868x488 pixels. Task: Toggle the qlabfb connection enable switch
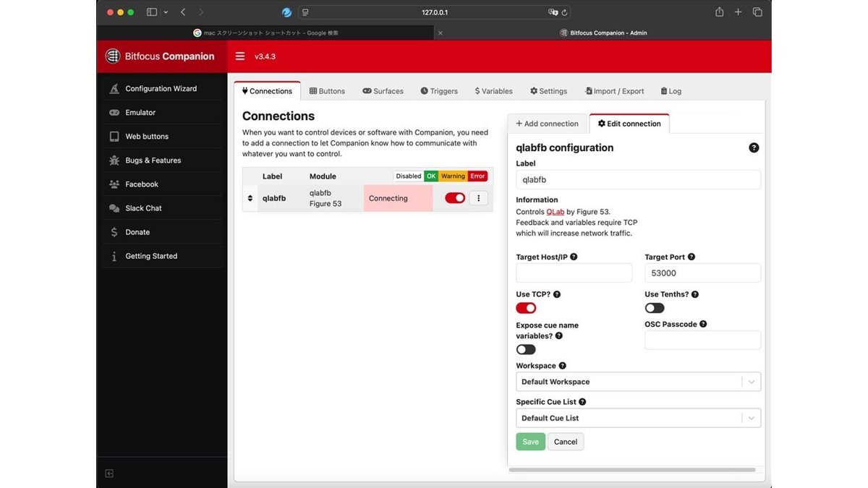[x=455, y=198]
